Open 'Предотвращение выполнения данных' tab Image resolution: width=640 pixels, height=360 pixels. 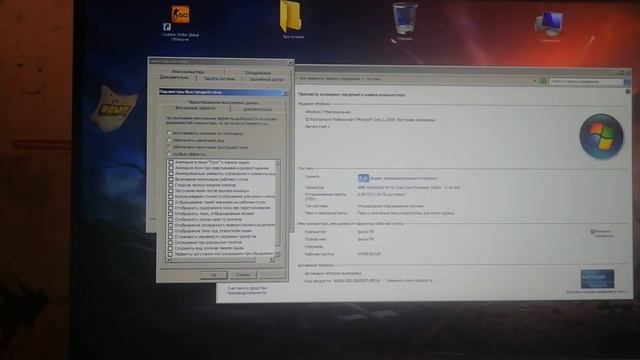(x=223, y=102)
